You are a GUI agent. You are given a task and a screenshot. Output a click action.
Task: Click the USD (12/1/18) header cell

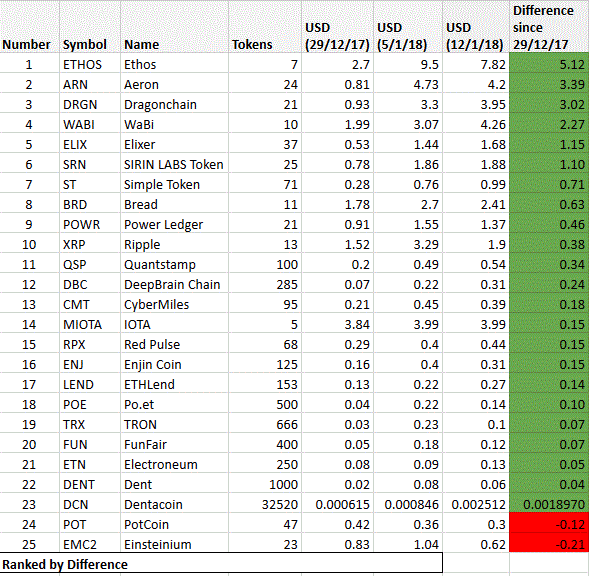476,27
